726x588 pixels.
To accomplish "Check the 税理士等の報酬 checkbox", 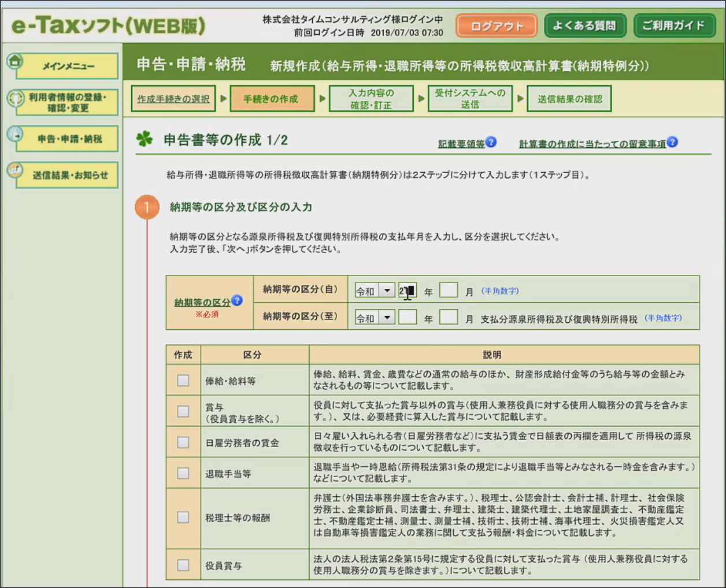I will 183,517.
